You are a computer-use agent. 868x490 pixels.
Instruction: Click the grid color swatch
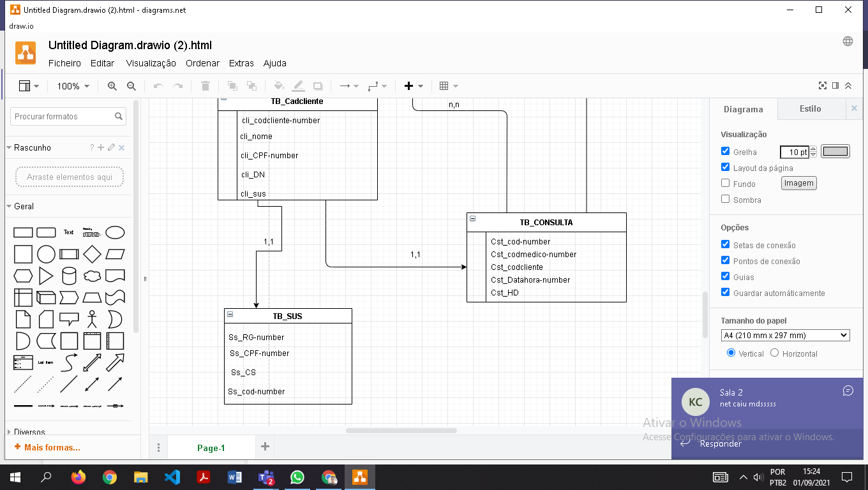coord(835,151)
